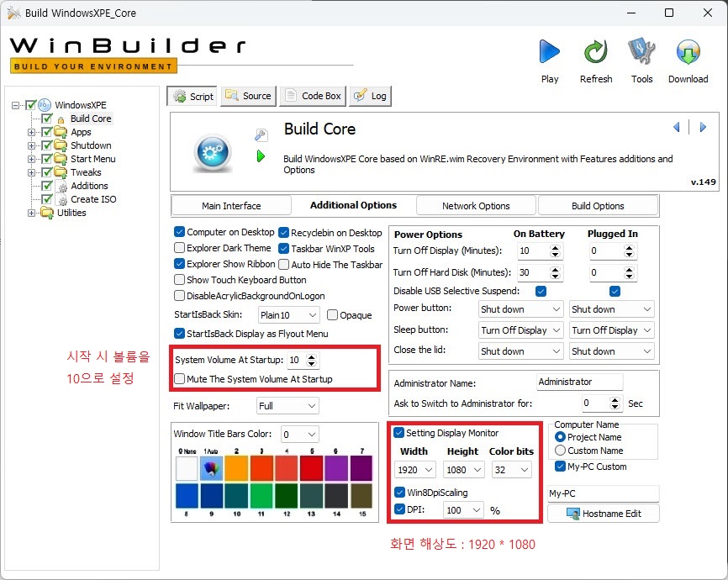Click the wrench edit script icon
The height and width of the screenshot is (580, 728).
point(261,134)
